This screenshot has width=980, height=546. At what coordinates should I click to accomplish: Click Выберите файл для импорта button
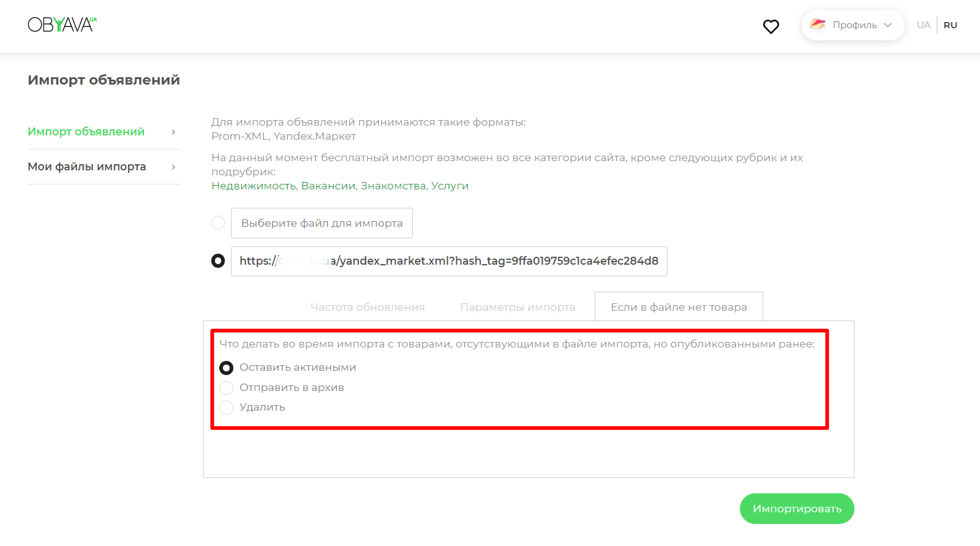322,223
